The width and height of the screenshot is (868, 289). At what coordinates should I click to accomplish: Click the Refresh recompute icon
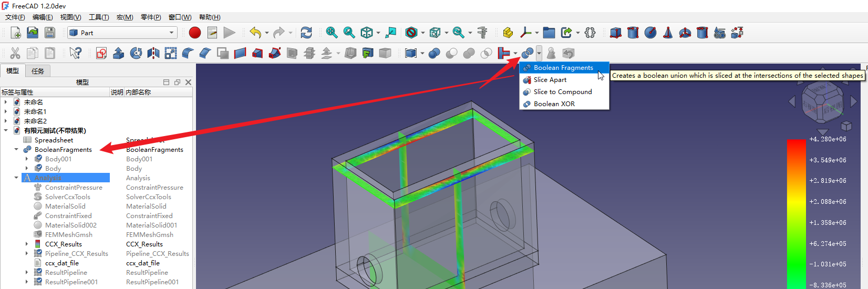point(306,33)
